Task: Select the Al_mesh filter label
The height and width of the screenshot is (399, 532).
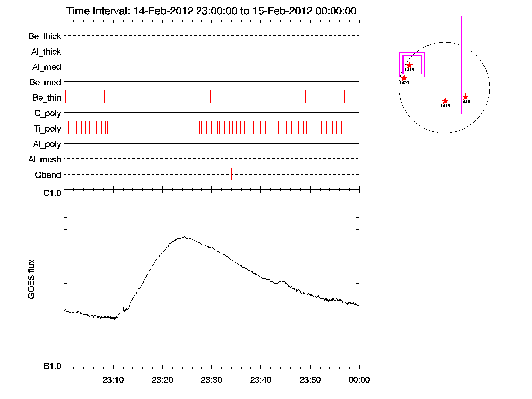Action: [x=45, y=160]
